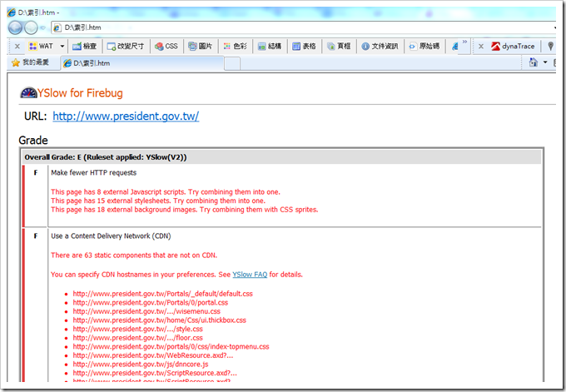
Task: Open the 改變尺寸 resize toolbar item
Action: [x=126, y=47]
